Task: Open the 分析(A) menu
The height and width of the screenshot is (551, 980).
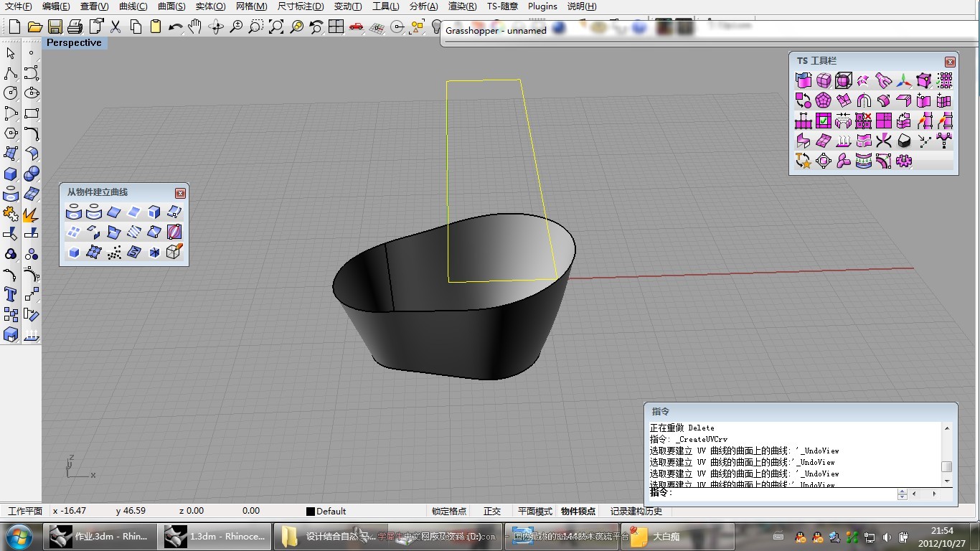Action: [424, 6]
